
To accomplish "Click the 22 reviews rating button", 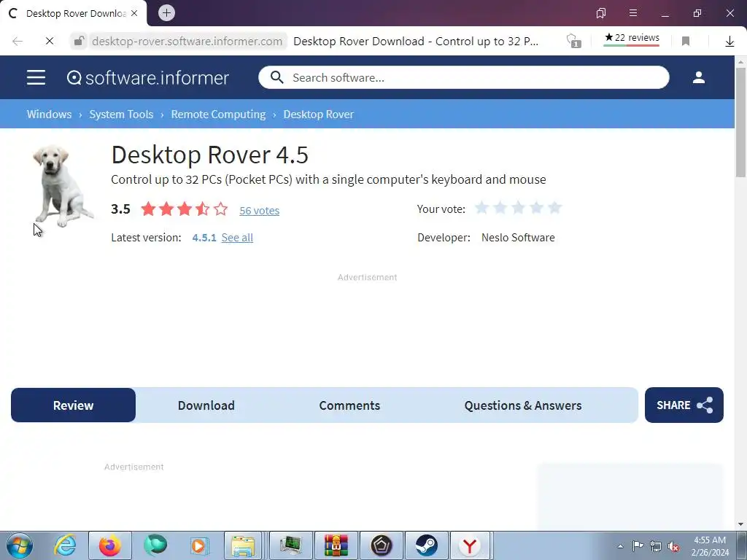I will [x=632, y=38].
